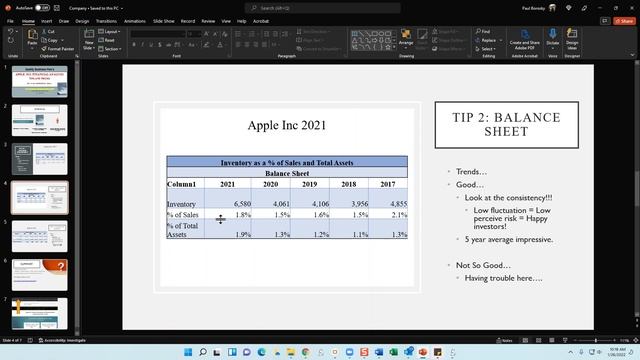640x360 pixels.
Task: Click the Redo icon
Action: [x=11, y=40]
